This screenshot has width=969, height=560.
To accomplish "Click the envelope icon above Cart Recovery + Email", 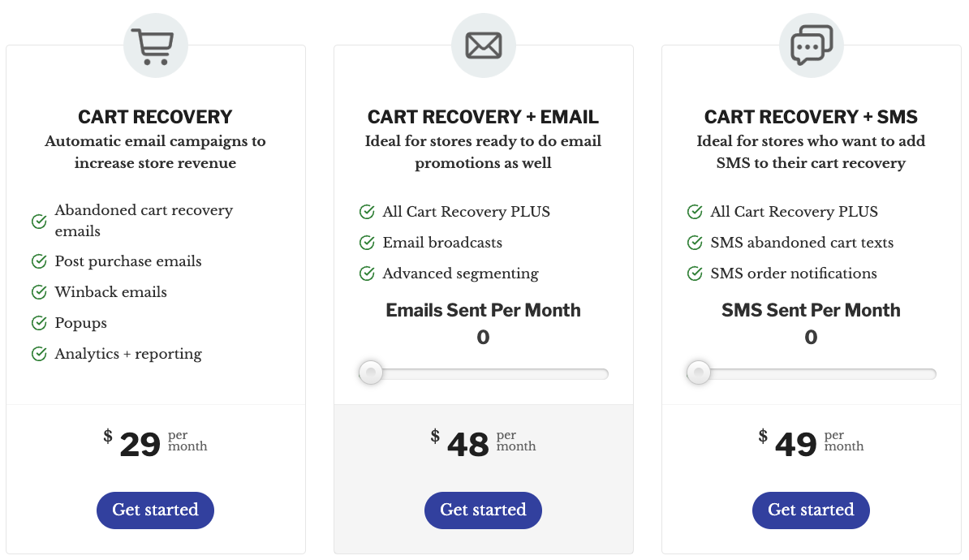I will click(483, 45).
